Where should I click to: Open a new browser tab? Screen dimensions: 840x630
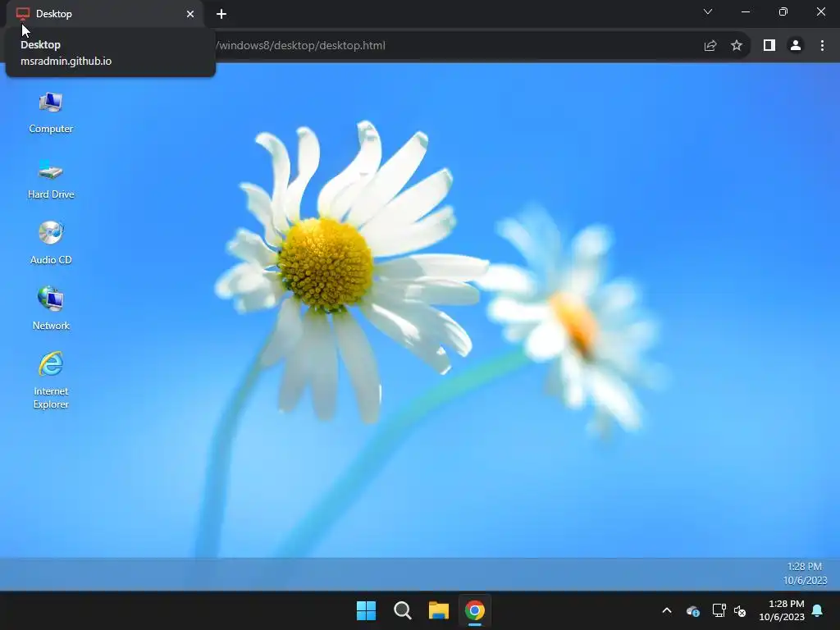coord(221,14)
